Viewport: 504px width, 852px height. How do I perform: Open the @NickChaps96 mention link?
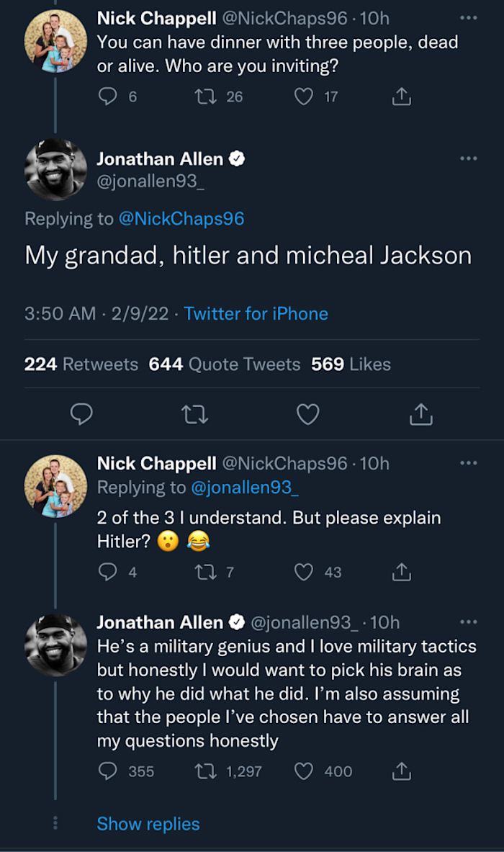coord(180,219)
